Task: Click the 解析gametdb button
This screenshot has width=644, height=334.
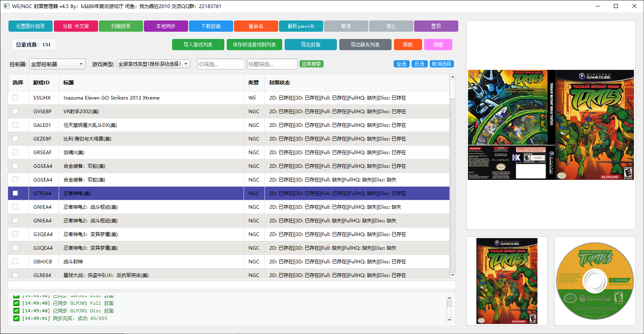Action: pyautogui.click(x=301, y=26)
